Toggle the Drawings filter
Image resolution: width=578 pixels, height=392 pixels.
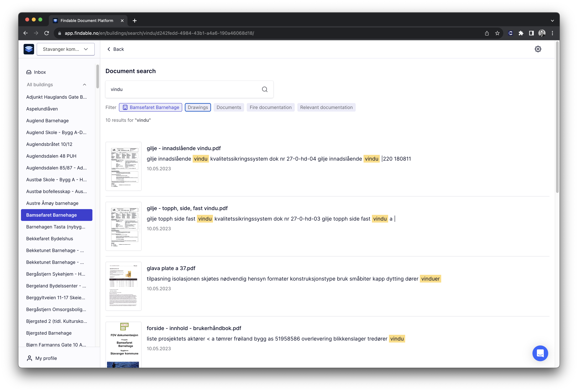point(198,108)
